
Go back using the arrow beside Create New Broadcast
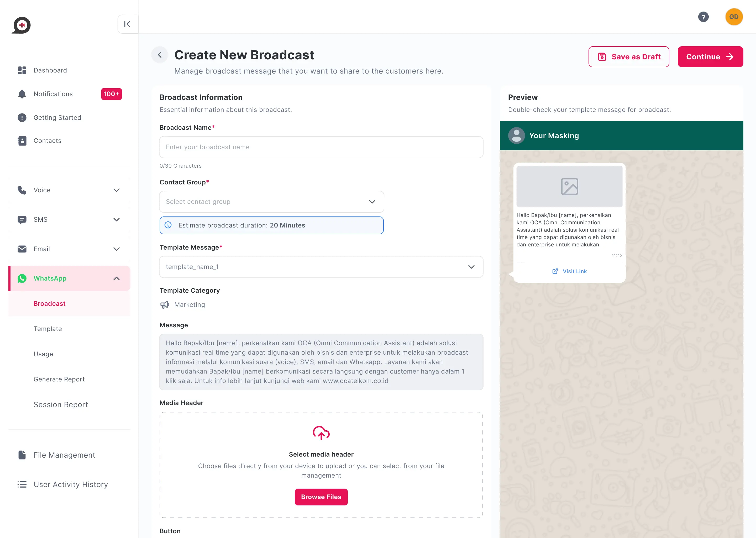[x=160, y=55]
